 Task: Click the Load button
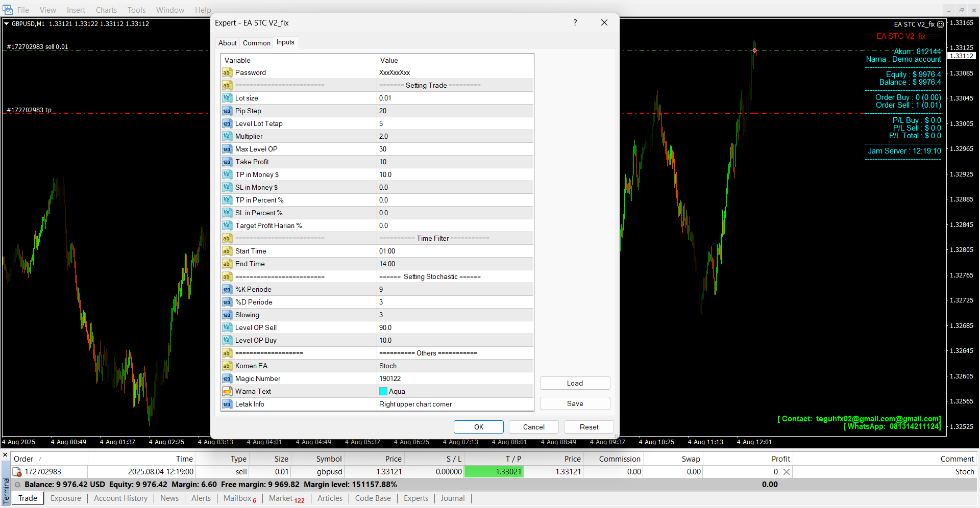click(575, 384)
